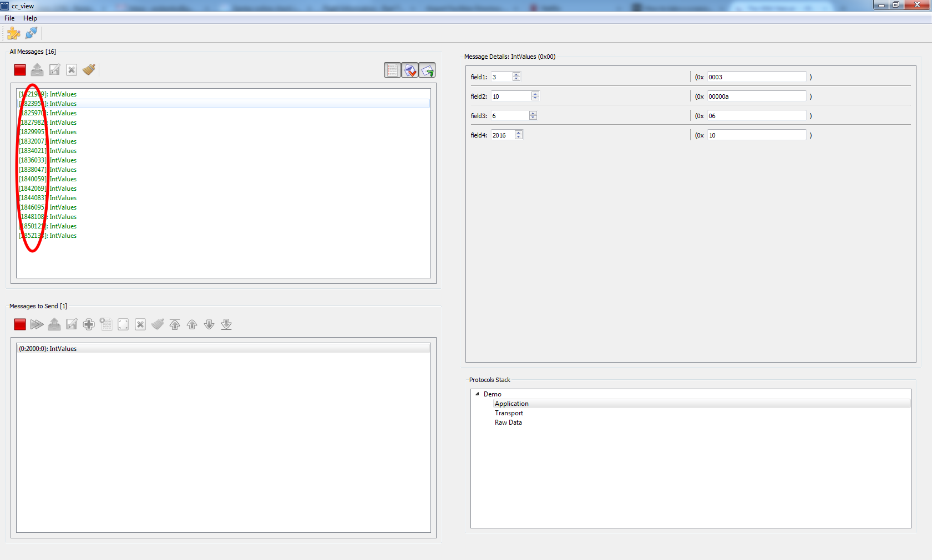
Task: Stop sending with red square in Messages to Send
Action: coord(20,324)
